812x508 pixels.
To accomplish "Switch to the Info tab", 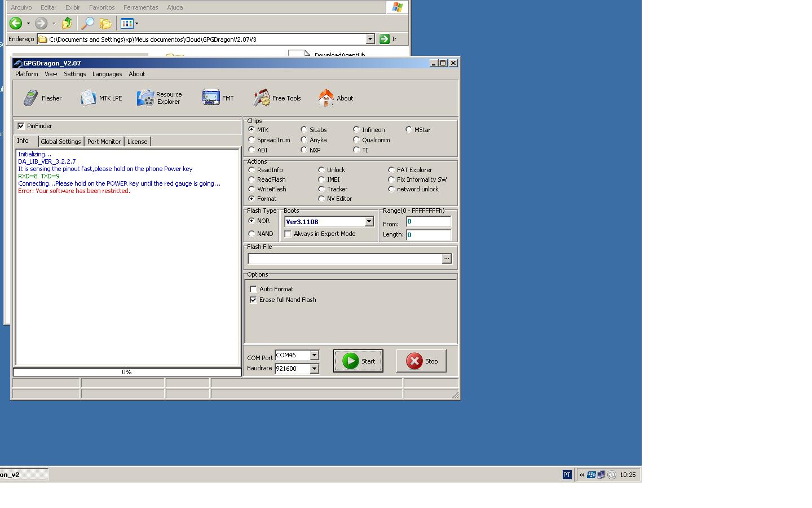I will 23,141.
